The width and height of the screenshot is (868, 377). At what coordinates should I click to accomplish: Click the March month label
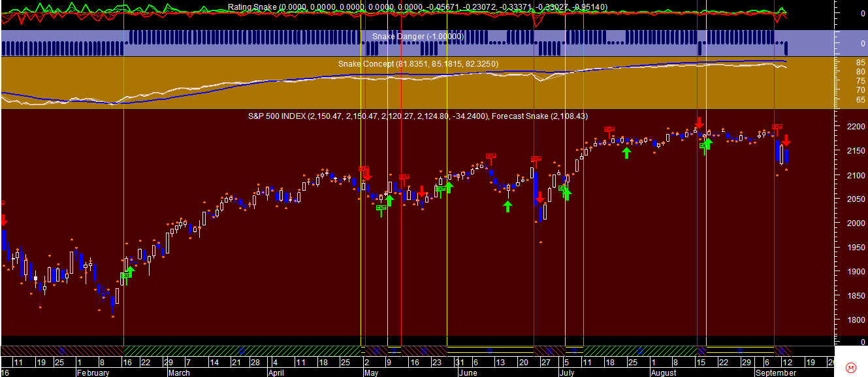(178, 373)
